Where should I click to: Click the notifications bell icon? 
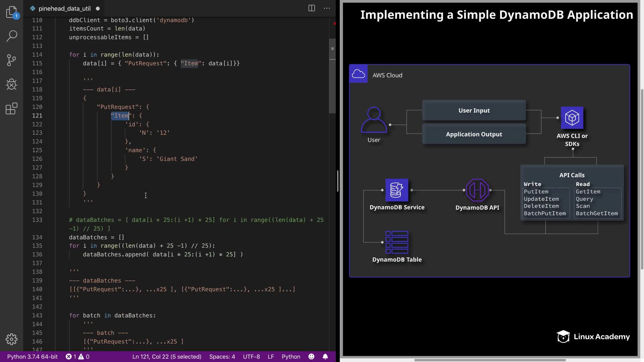click(x=325, y=357)
